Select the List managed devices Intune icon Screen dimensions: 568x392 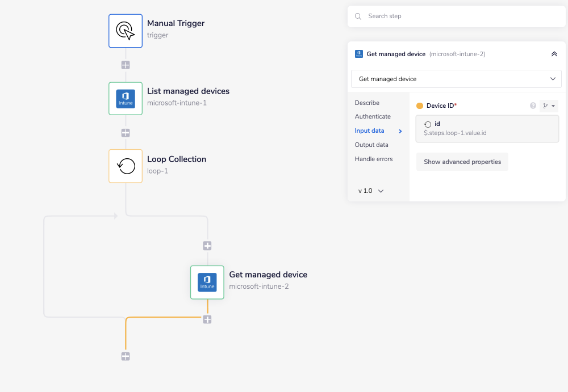pos(125,98)
